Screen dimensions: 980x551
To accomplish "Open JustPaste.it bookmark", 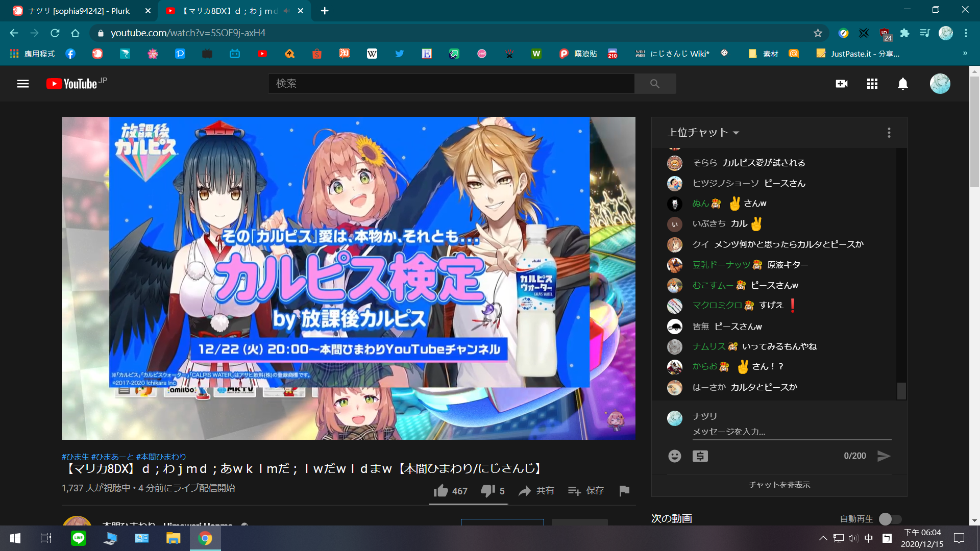I will [x=858, y=54].
